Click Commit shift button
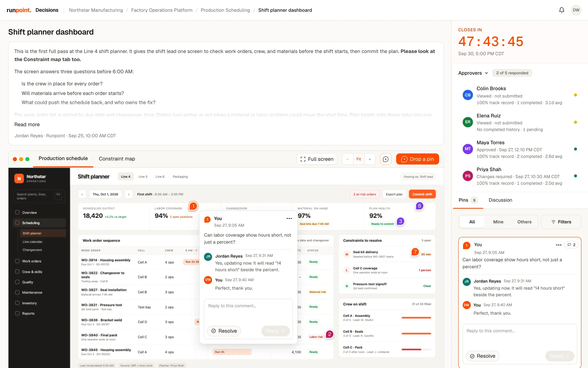This screenshot has height=368, width=588. [x=422, y=194]
